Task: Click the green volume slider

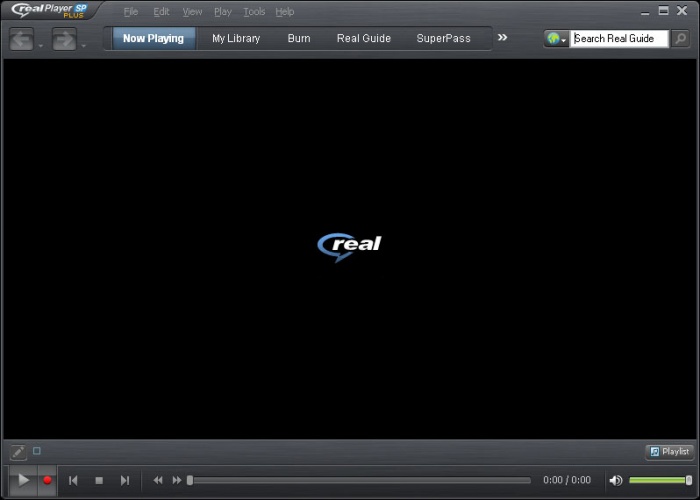Action: coord(660,480)
